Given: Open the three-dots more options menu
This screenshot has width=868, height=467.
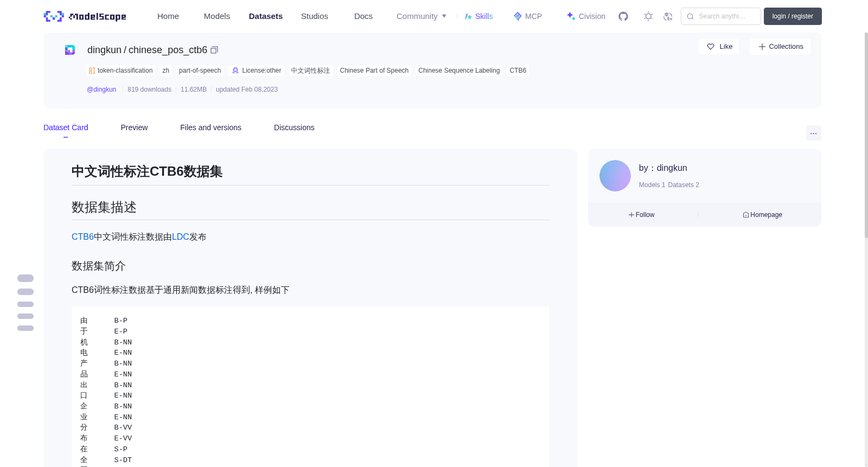Looking at the screenshot, I should pyautogui.click(x=814, y=133).
